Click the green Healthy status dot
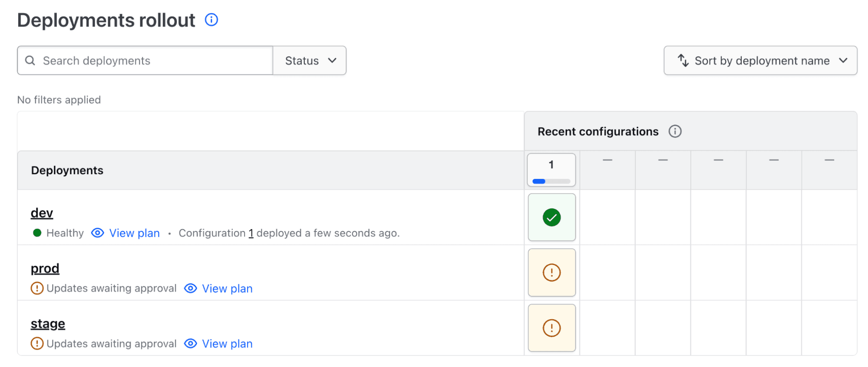The width and height of the screenshot is (868, 367). pyautogui.click(x=37, y=233)
